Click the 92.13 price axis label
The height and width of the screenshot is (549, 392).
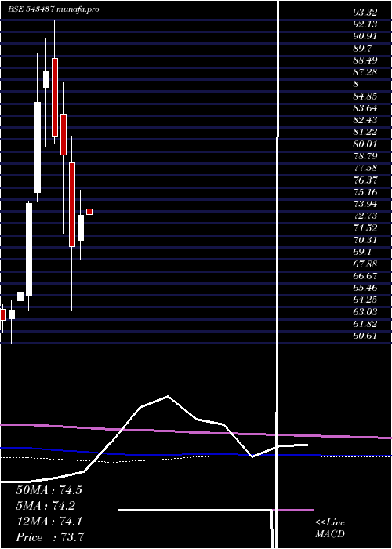point(365,24)
